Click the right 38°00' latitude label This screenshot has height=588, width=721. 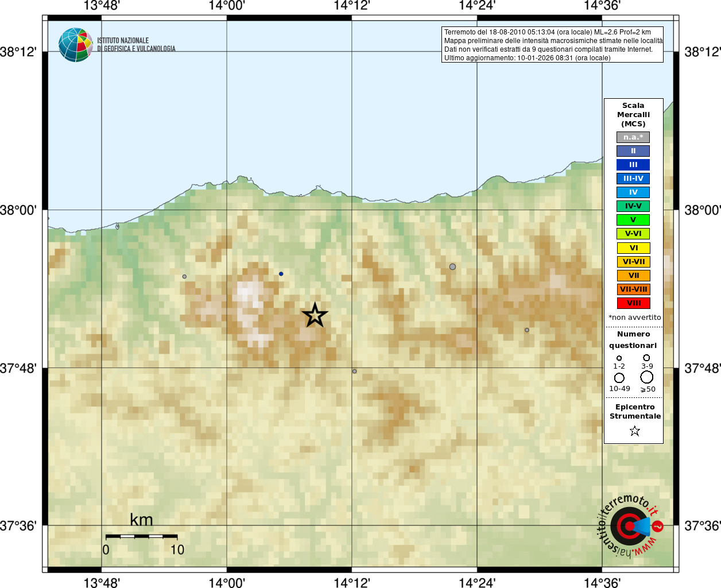[x=703, y=210]
